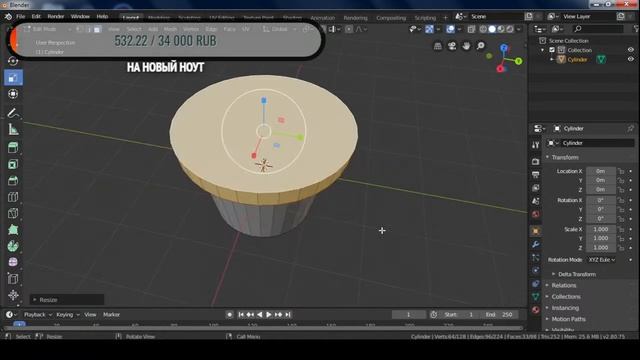The image size is (640, 360).
Task: Open the timeline Marker menu
Action: pyautogui.click(x=111, y=315)
